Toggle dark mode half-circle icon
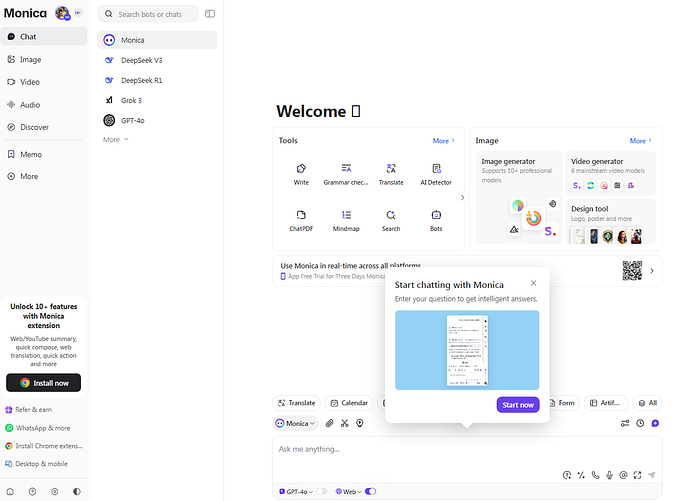Screen dimensions: 700x501 pos(77,492)
